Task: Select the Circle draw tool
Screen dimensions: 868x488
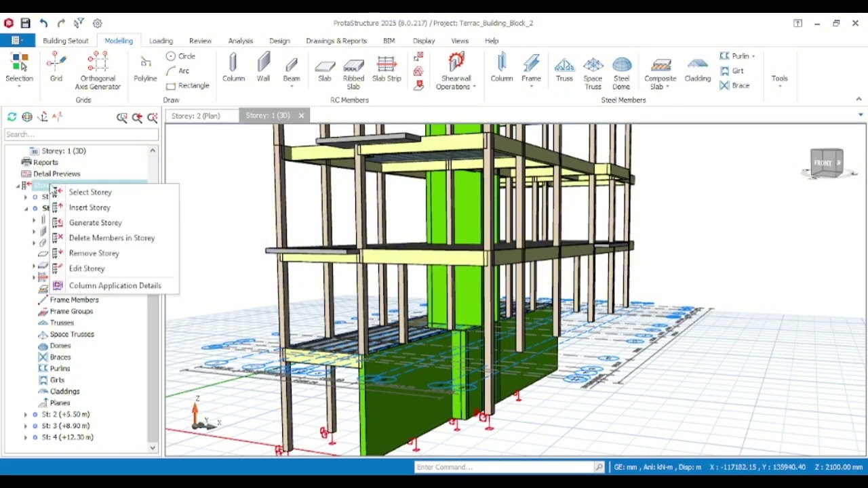Action: [x=181, y=56]
